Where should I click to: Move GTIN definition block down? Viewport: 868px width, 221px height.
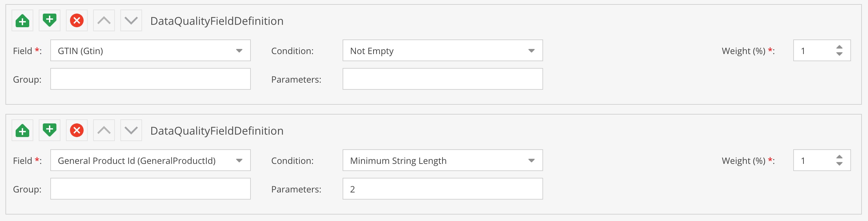[x=131, y=21]
